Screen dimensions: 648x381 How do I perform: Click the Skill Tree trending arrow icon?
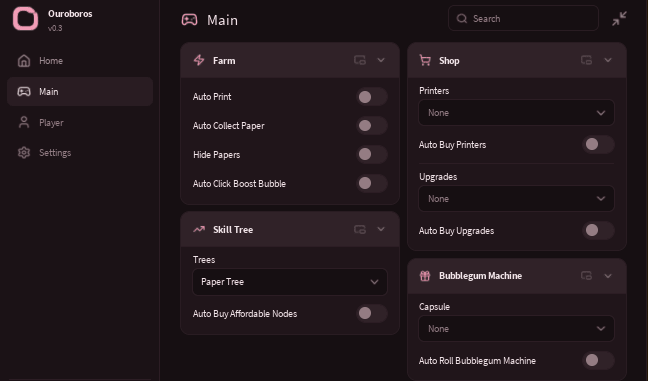point(199,229)
